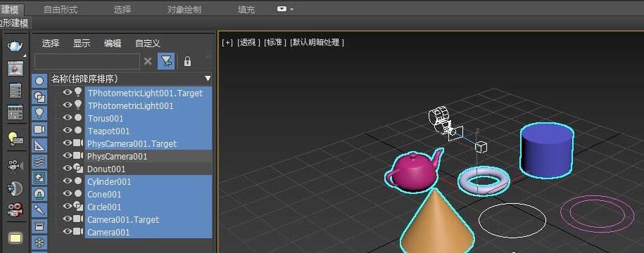Toggle visibility eye of Camera001

(68, 232)
